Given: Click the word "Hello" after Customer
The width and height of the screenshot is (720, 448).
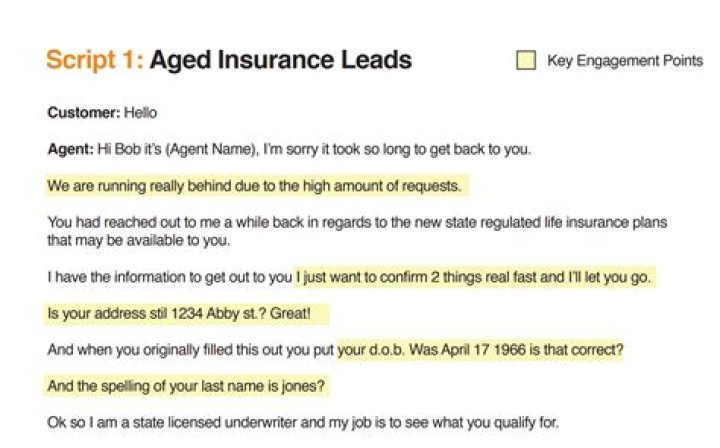Looking at the screenshot, I should pyautogui.click(x=140, y=113).
